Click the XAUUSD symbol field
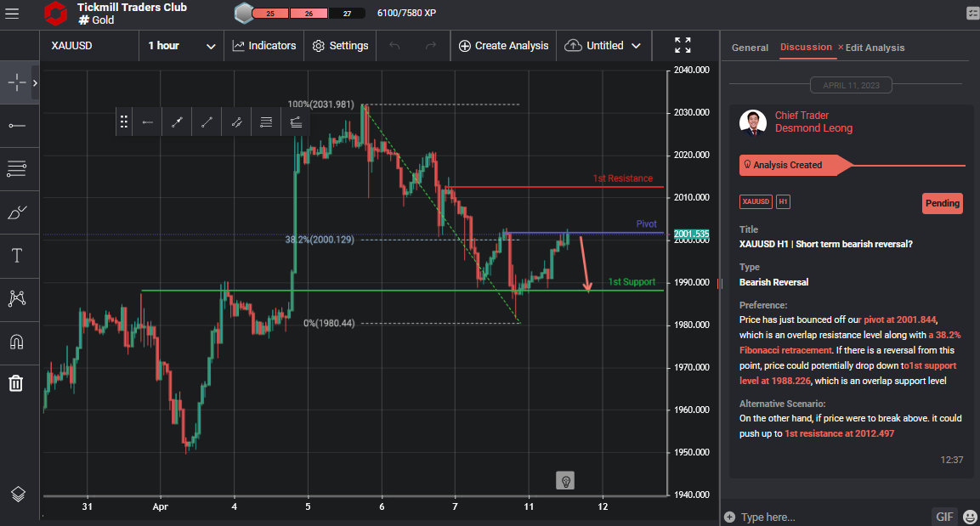 (x=88, y=46)
